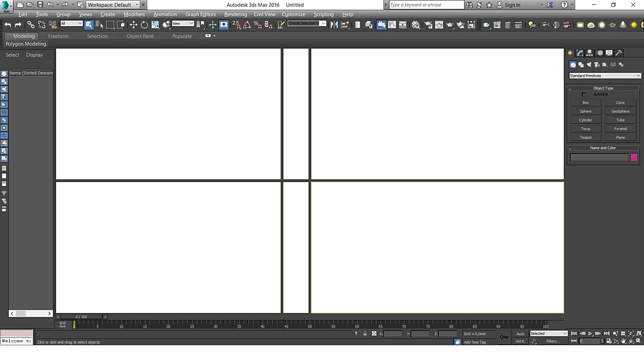This screenshot has height=362, width=644.
Task: Switch to the Freeform ribbon tab
Action: 58,36
